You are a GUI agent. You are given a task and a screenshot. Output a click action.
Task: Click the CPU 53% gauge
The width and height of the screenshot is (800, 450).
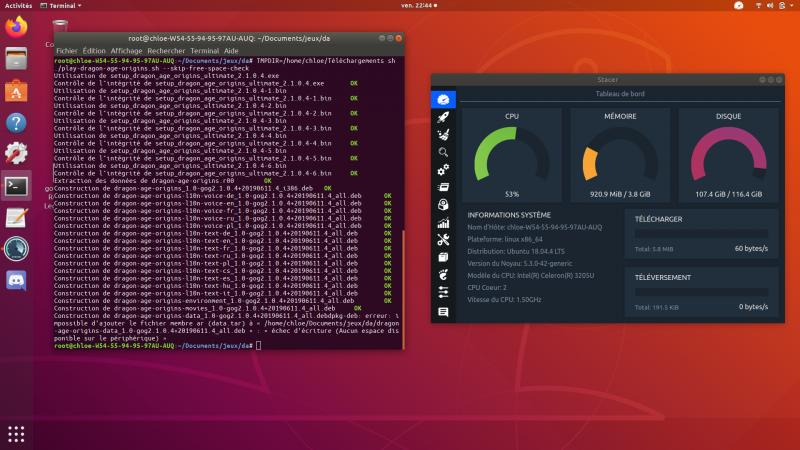512,155
